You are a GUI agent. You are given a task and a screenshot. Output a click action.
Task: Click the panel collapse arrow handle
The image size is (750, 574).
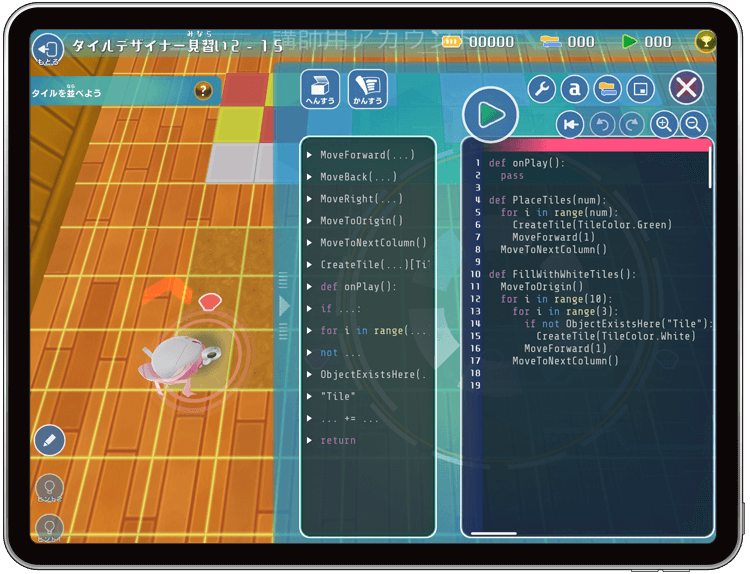(x=284, y=306)
